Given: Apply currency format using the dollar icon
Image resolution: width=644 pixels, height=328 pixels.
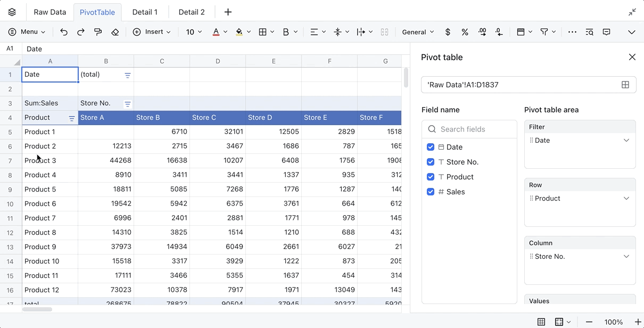Looking at the screenshot, I should pos(448,32).
